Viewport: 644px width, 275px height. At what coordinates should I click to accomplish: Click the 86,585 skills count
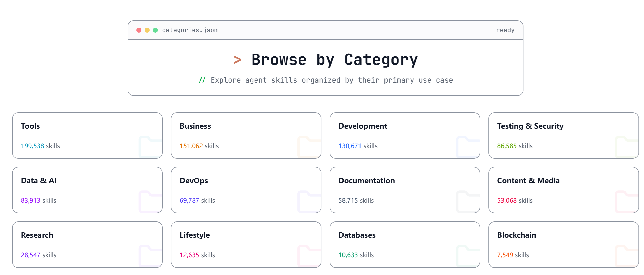[515, 146]
